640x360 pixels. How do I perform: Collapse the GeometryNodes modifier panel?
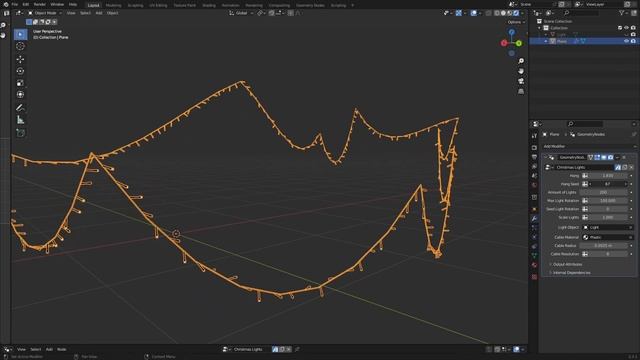[x=545, y=157]
